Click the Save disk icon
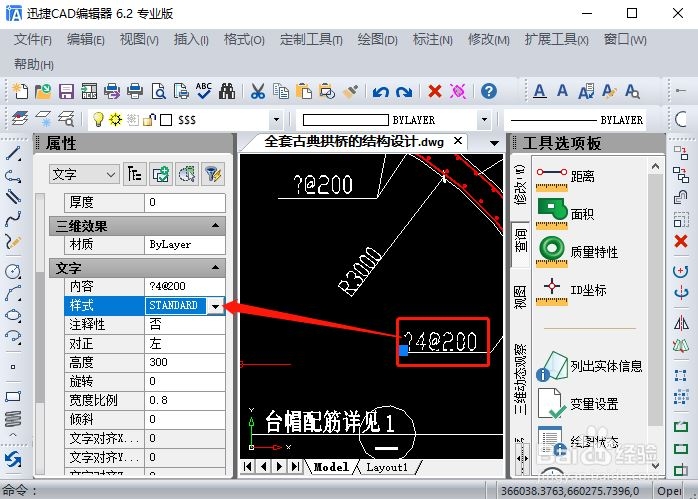This screenshot has height=499, width=698. click(66, 91)
